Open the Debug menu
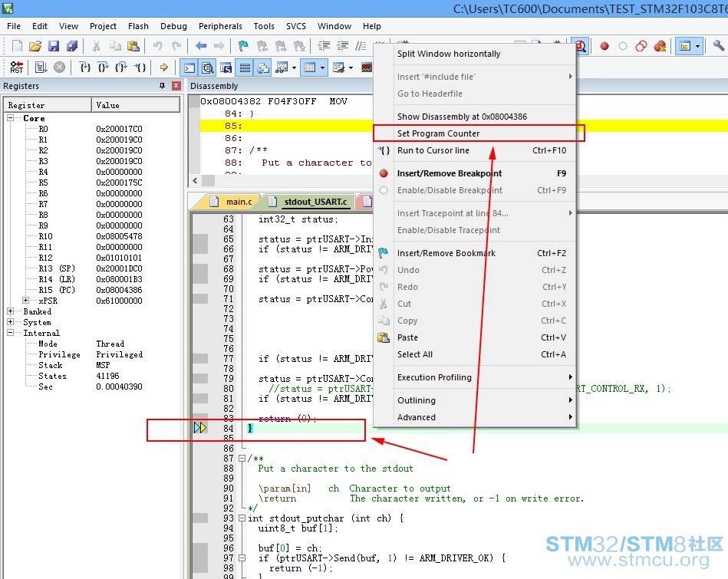The image size is (728, 579). pos(173,26)
